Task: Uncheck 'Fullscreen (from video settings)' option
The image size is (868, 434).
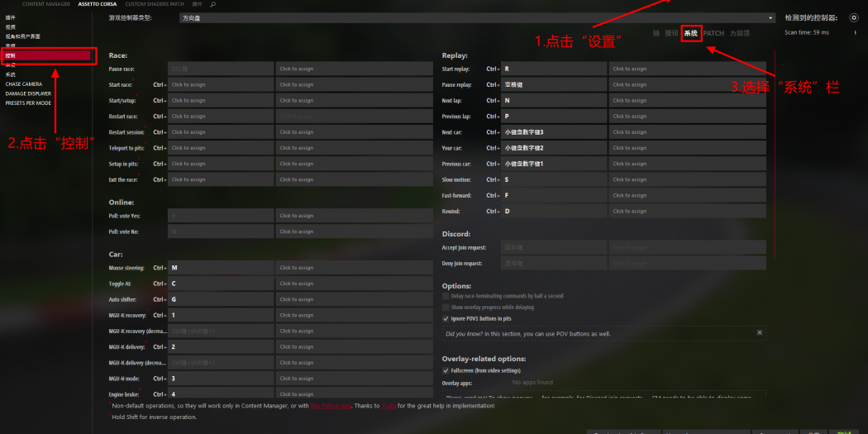Action: coord(446,370)
